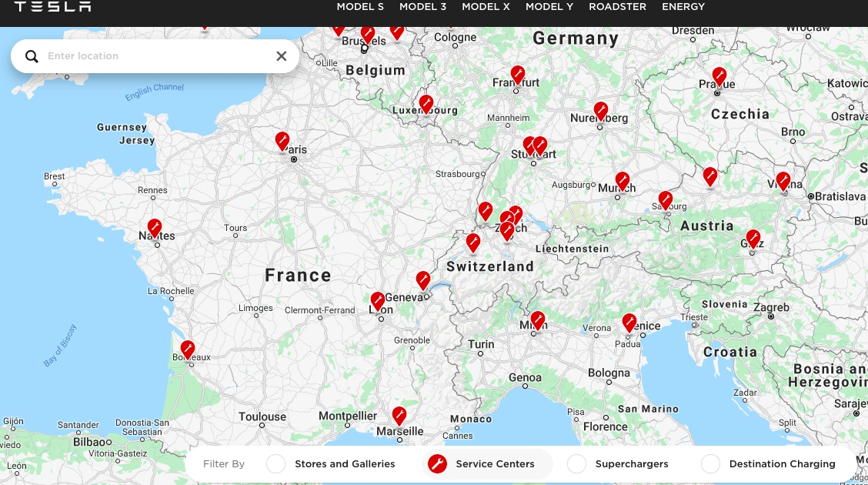Open the Milan service center pin
Screen dimensions: 868x485
538,320
